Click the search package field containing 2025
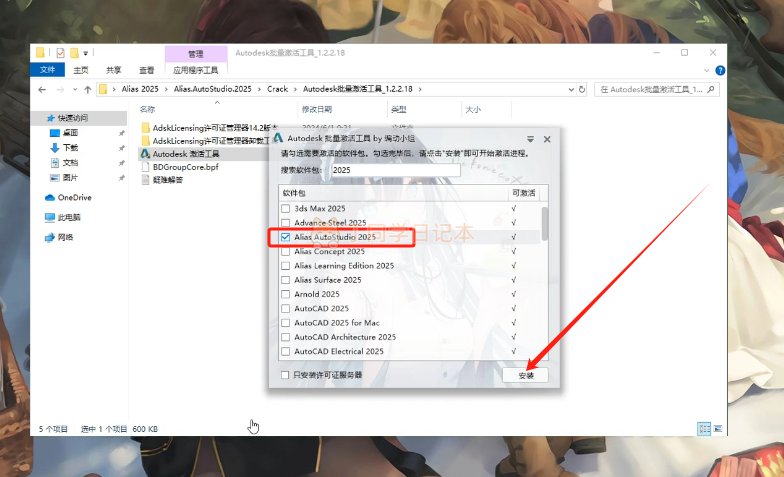Screen dimensions: 784x477 (x=396, y=170)
